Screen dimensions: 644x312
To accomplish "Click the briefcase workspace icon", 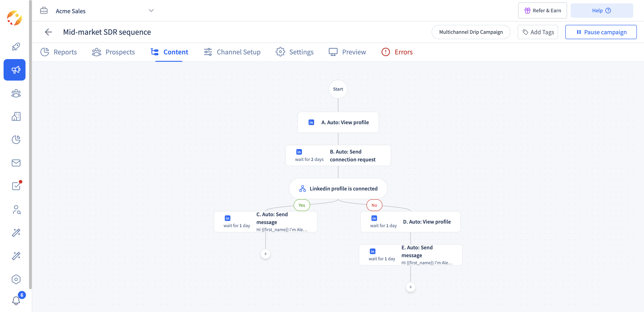I will point(44,11).
